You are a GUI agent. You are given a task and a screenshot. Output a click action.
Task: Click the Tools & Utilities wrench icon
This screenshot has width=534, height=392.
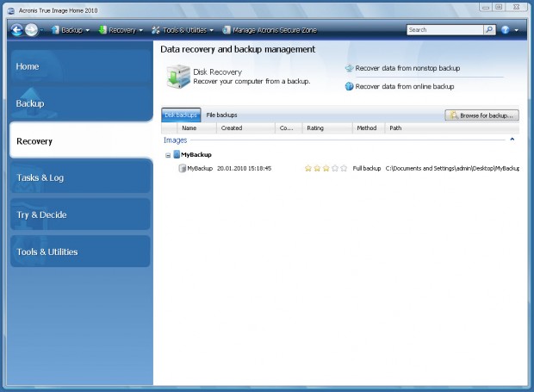coord(156,30)
